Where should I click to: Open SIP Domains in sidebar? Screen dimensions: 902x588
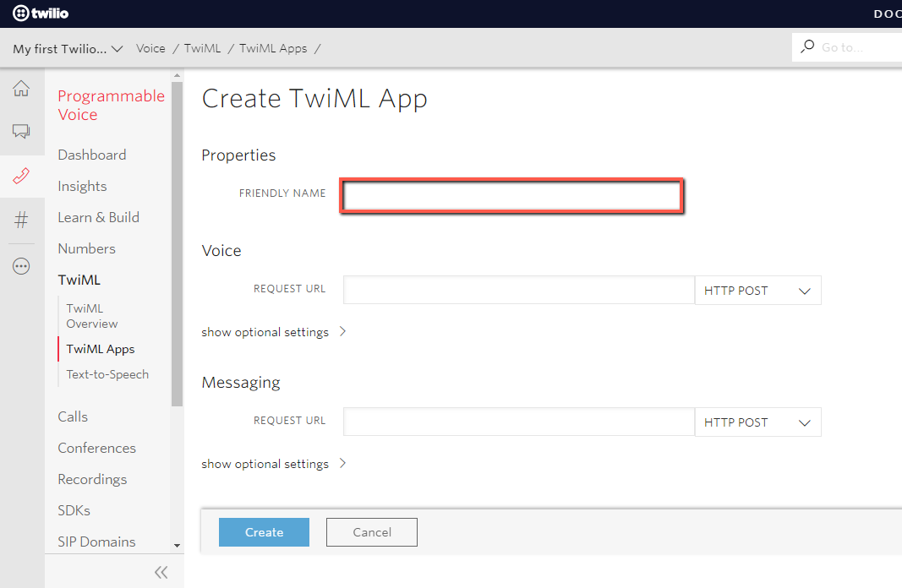[96, 542]
